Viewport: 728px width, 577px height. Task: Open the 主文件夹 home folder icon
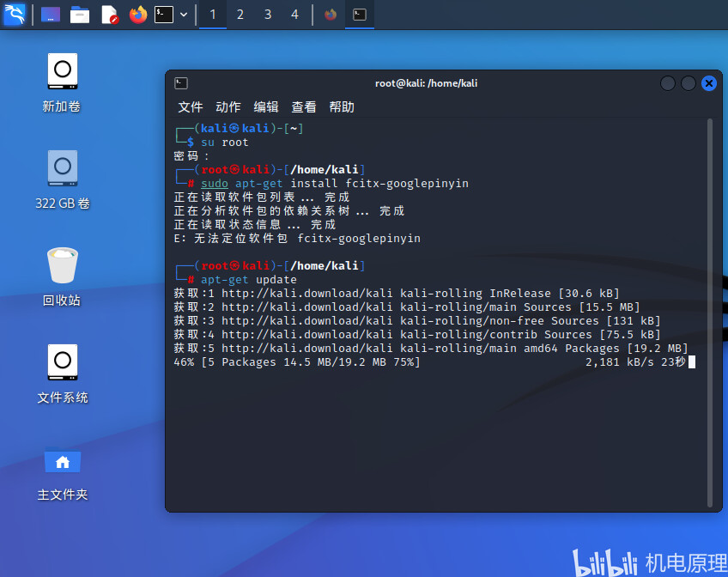pos(62,473)
